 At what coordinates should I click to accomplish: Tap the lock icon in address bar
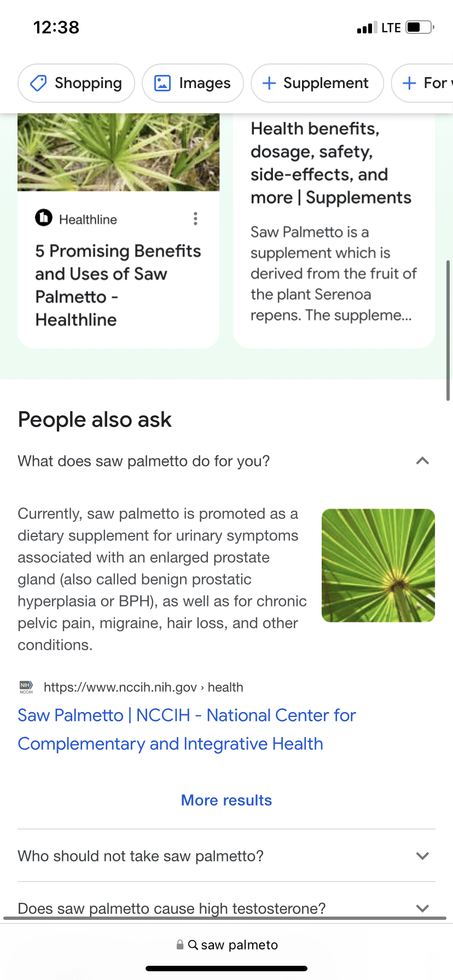click(x=180, y=944)
